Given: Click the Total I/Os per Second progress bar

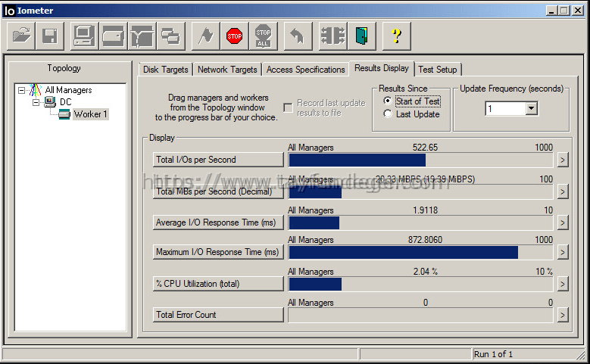Looking at the screenshot, I should point(420,160).
